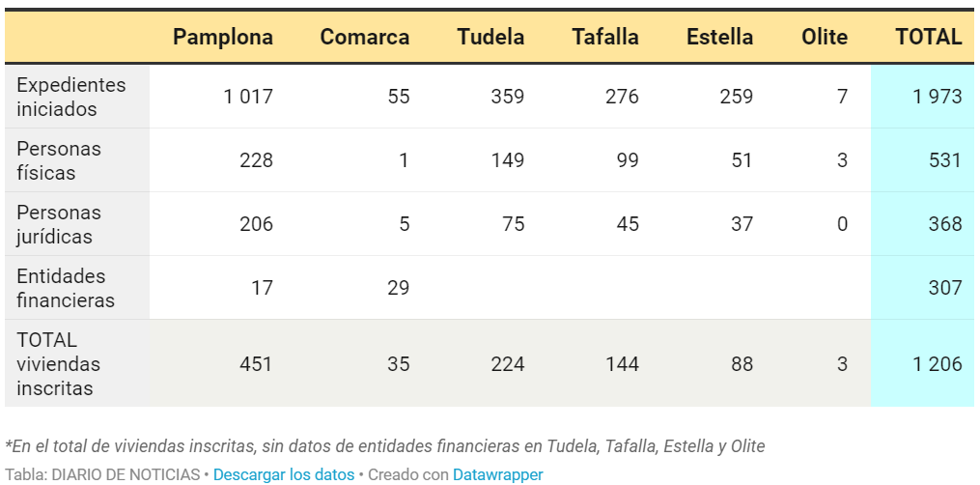Click the Pamplona cell showing 1 017
This screenshot has width=980, height=485.
tap(248, 97)
